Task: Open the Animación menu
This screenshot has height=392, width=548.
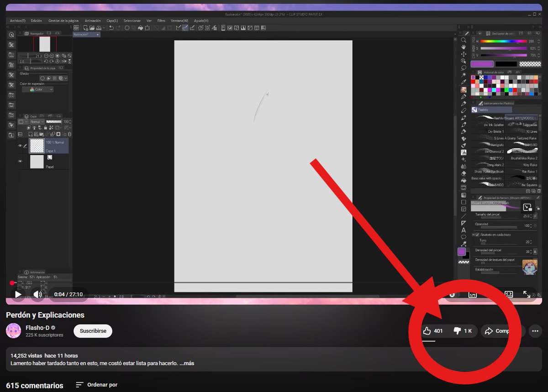Action: tap(93, 21)
